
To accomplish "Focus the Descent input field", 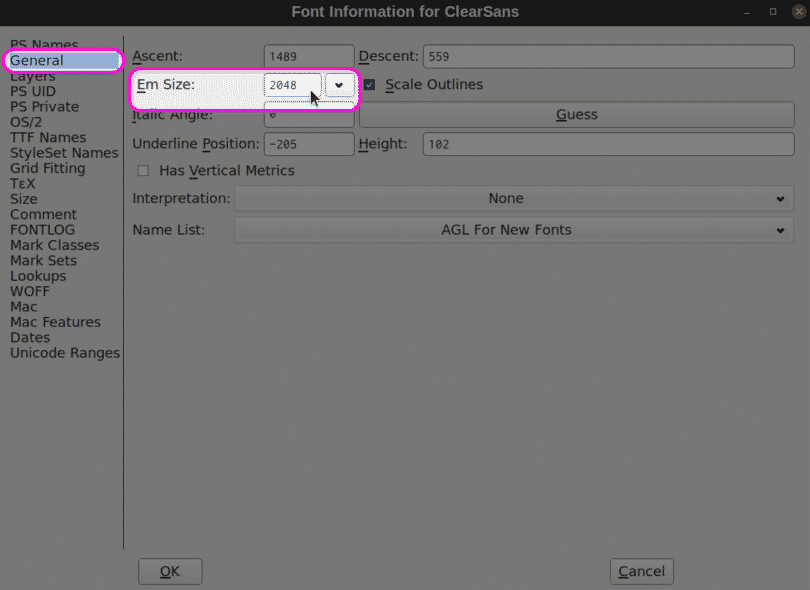I will point(609,56).
